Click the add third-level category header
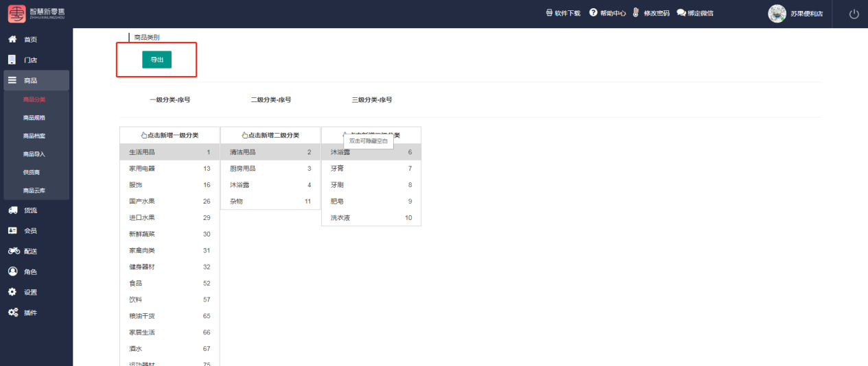This screenshot has height=366, width=868. [x=371, y=135]
